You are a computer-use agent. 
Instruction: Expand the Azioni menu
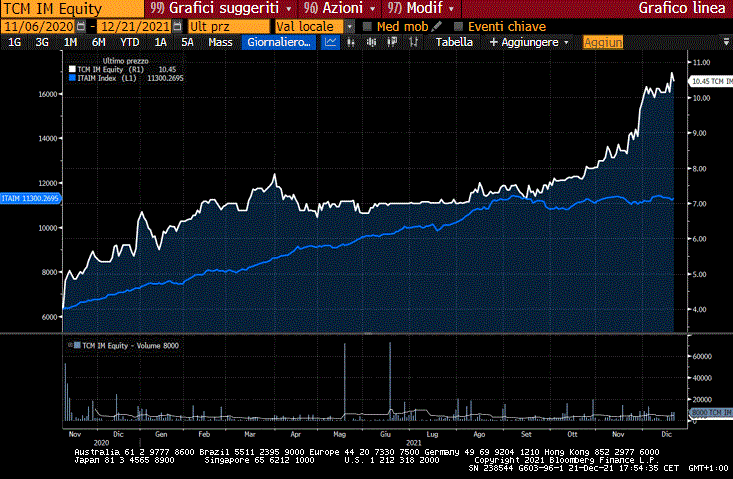tap(339, 8)
